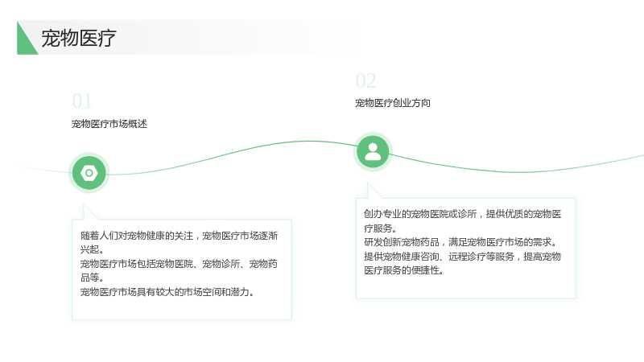The height and width of the screenshot is (362, 644).
Task: Click the faded number 01
Action: pos(82,101)
